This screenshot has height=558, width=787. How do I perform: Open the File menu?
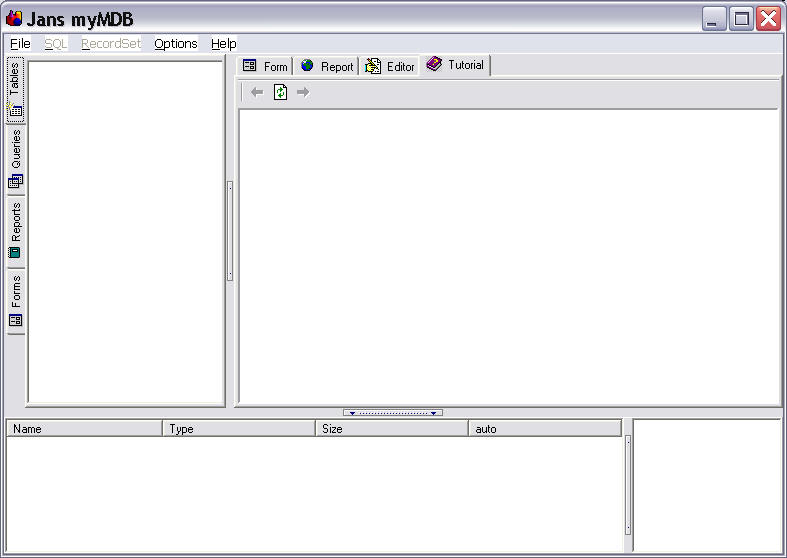[20, 44]
